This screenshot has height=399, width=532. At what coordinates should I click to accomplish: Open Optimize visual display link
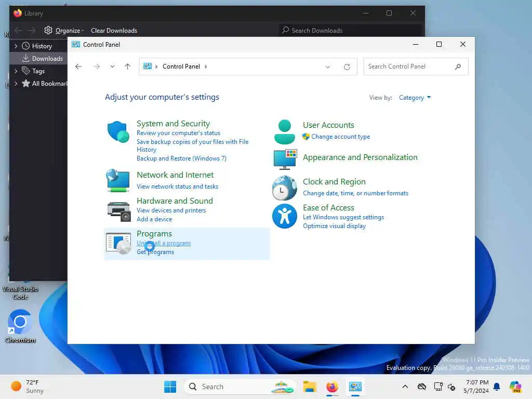click(334, 226)
